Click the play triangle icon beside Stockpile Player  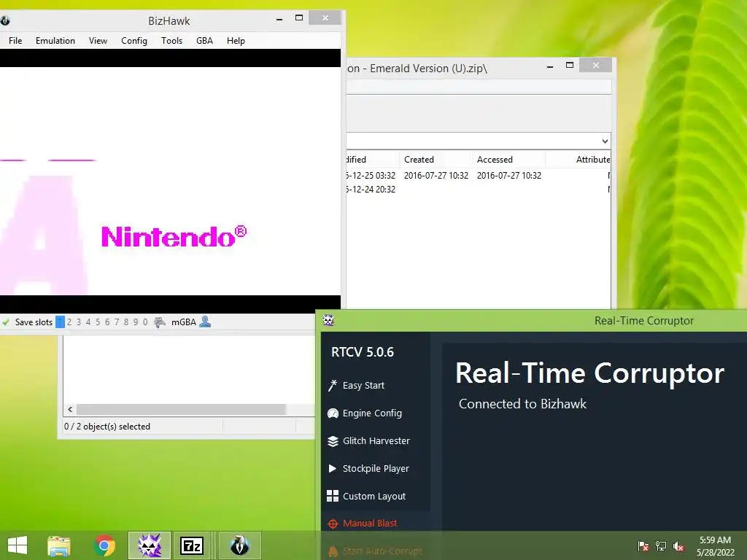[x=332, y=469]
